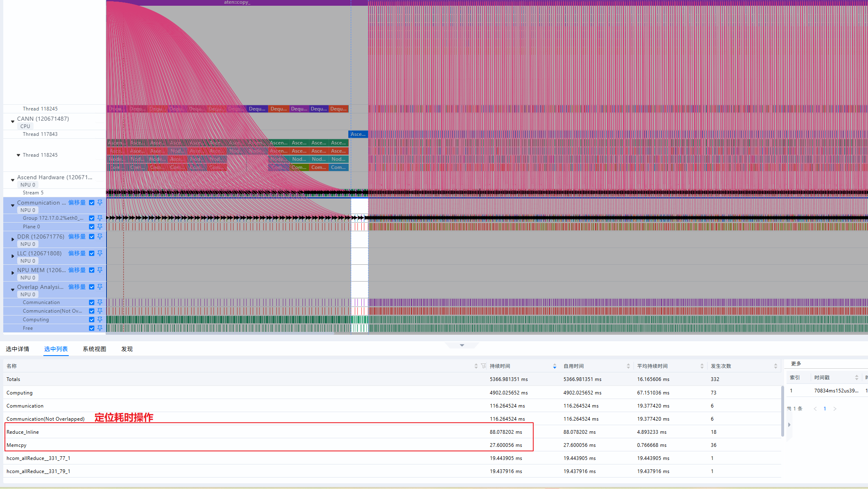Uncheck Group 172.17.0.2%eth0 row checkbox
The height and width of the screenshot is (489, 868).
[92, 218]
